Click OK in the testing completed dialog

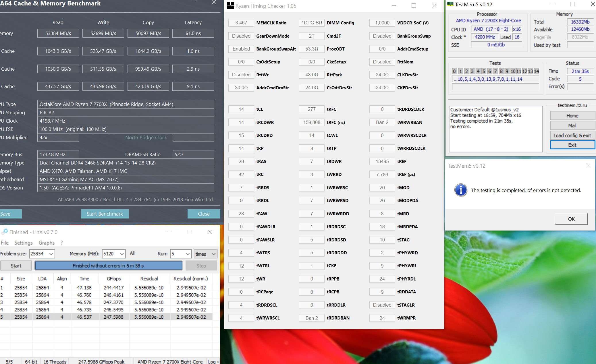click(x=571, y=219)
